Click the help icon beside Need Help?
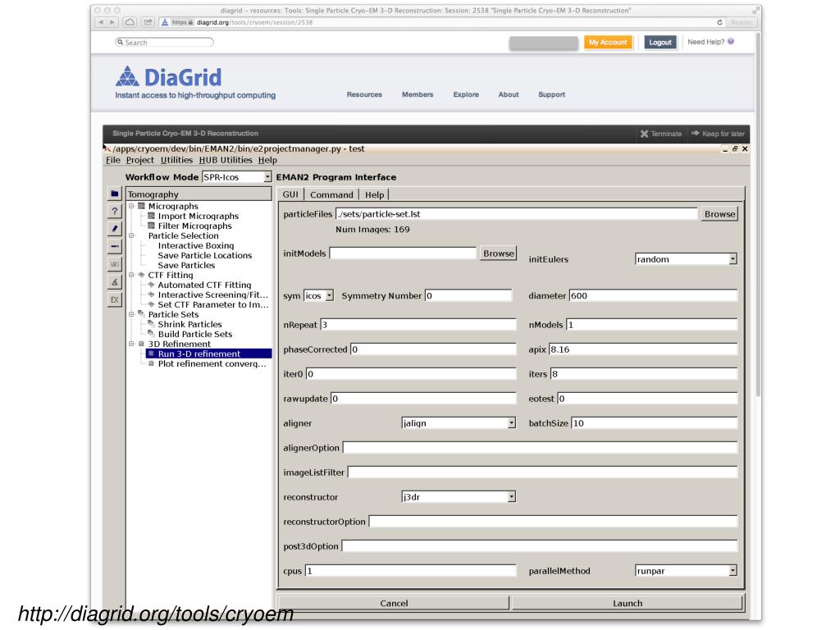The height and width of the screenshot is (630, 840). 731,42
